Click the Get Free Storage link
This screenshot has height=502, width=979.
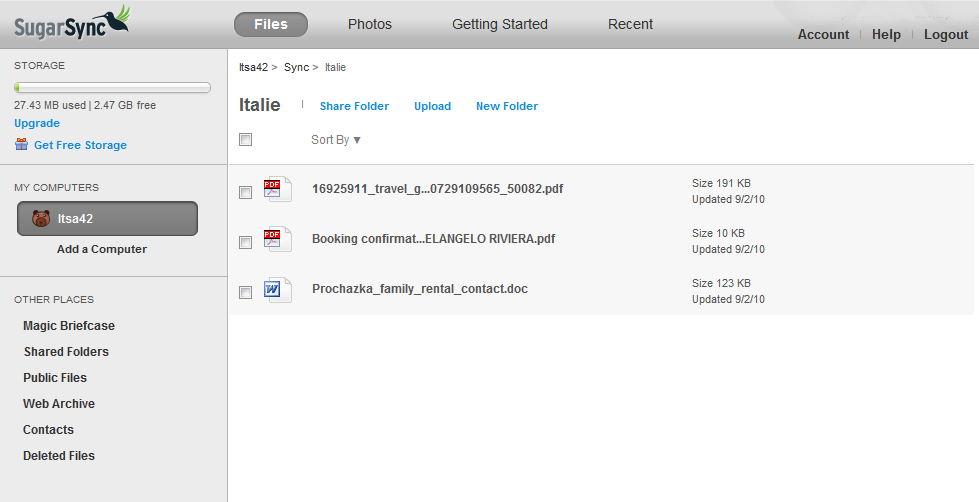[x=81, y=145]
